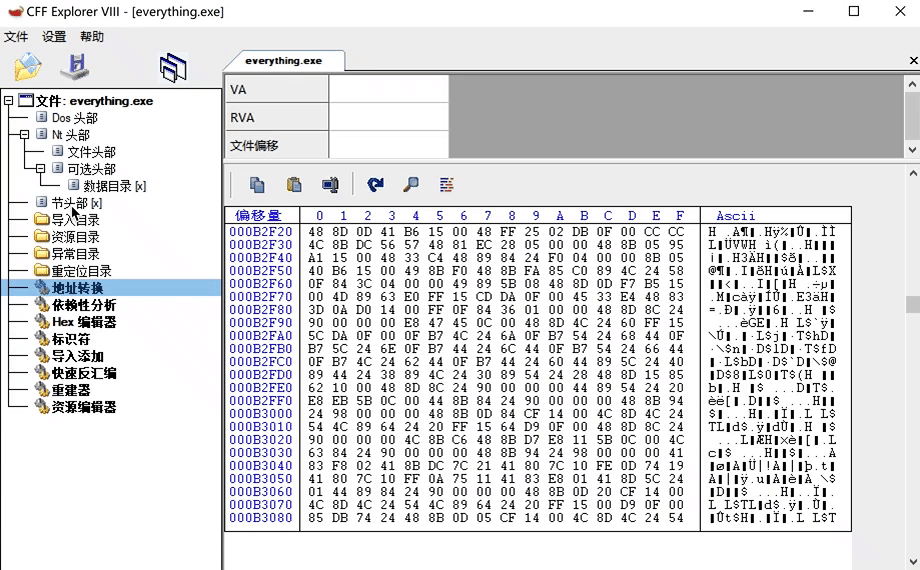Open the 文件 menu
Viewport: 920px width, 570px height.
(16, 37)
